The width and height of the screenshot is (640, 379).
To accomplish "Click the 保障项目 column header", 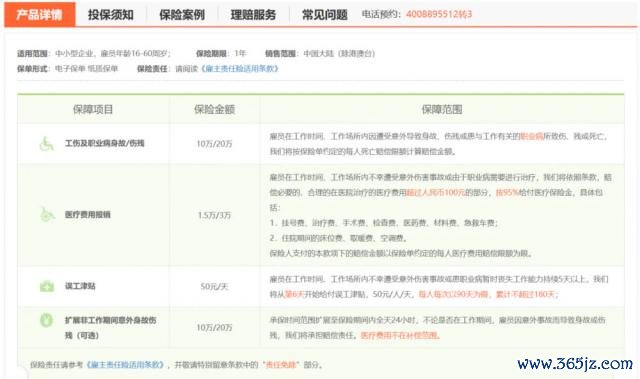I will (93, 109).
